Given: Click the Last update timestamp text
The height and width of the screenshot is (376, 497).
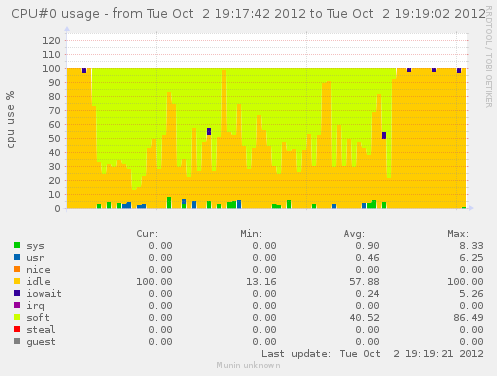Looking at the screenshot, I should point(372,354).
